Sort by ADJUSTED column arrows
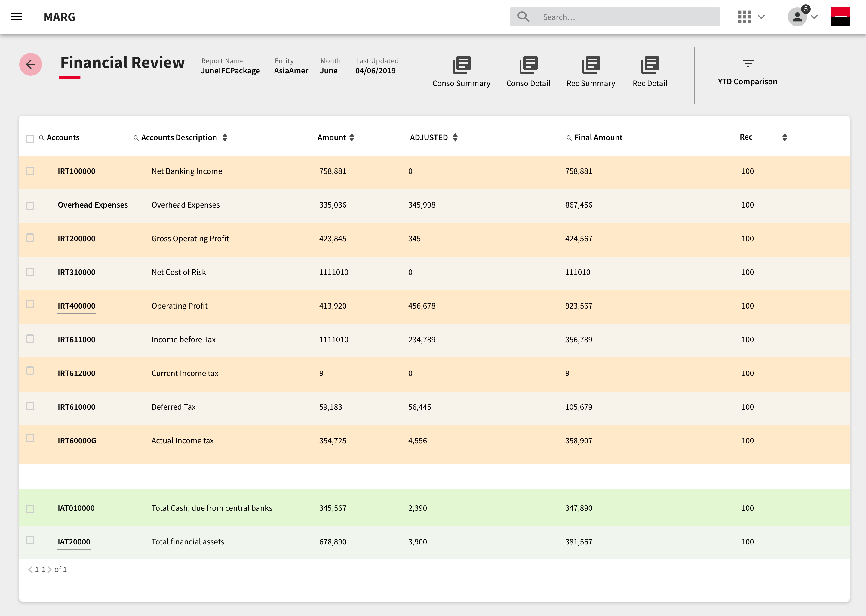Screen dimensions: 866x616 [x=455, y=137]
